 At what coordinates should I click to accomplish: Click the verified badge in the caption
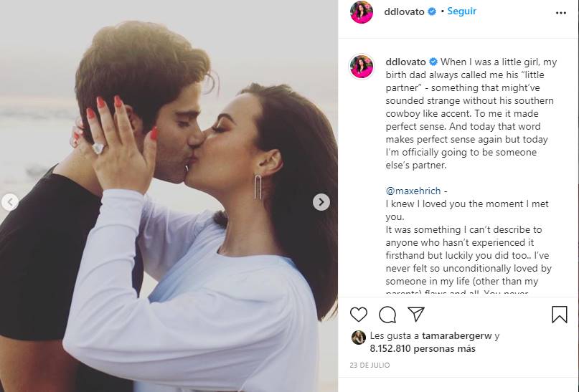coord(433,62)
